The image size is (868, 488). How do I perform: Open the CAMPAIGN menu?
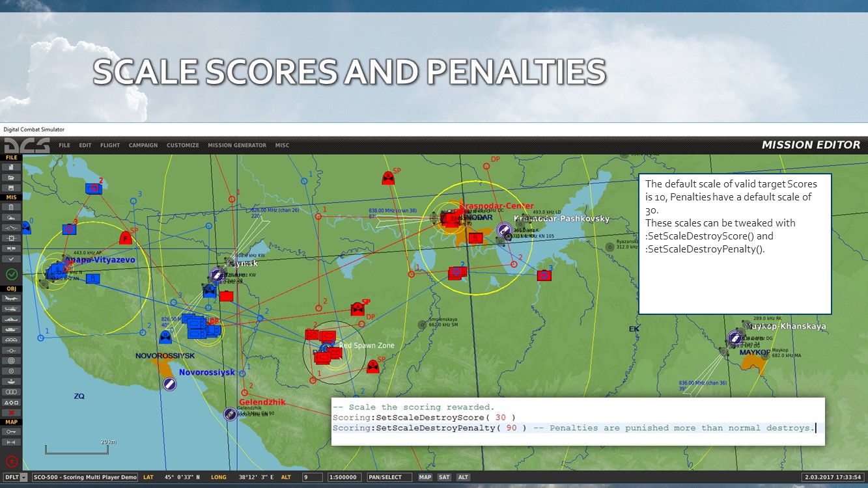pos(143,145)
